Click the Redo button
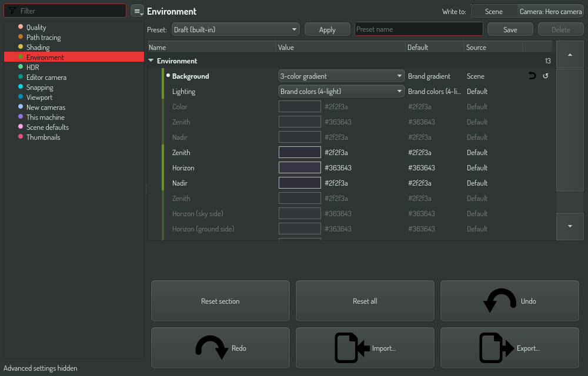The image size is (588, 376). 220,348
